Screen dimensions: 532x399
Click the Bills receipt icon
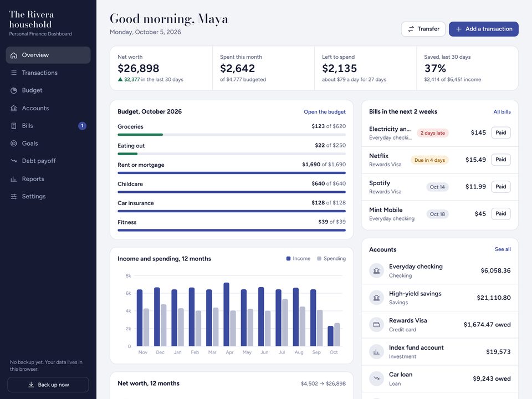13,126
